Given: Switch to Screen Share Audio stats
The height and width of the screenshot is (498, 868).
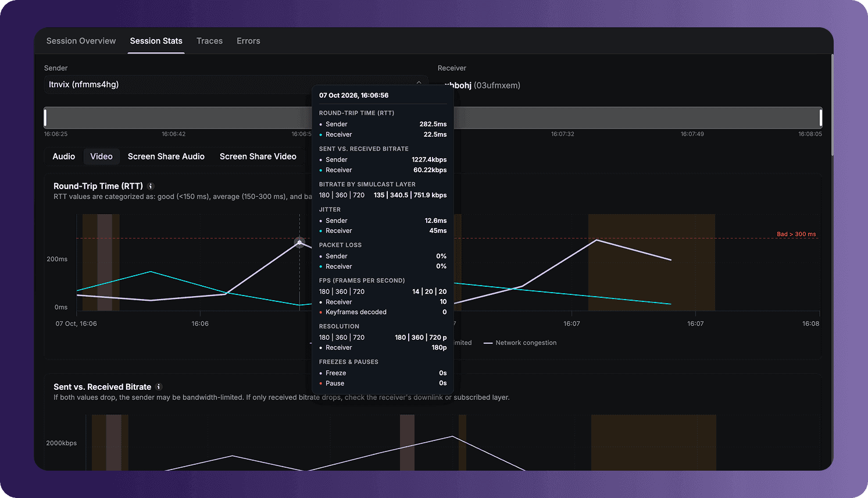Looking at the screenshot, I should point(166,156).
